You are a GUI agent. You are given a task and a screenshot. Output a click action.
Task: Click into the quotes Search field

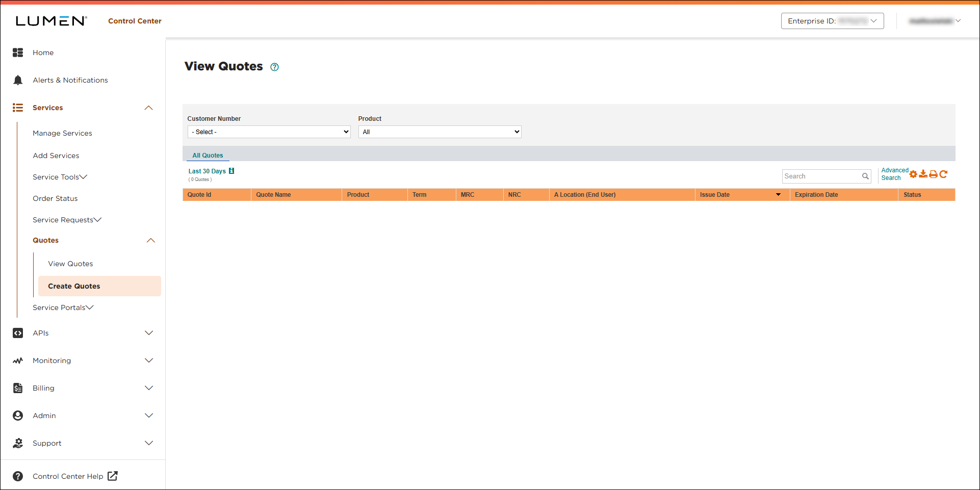821,176
